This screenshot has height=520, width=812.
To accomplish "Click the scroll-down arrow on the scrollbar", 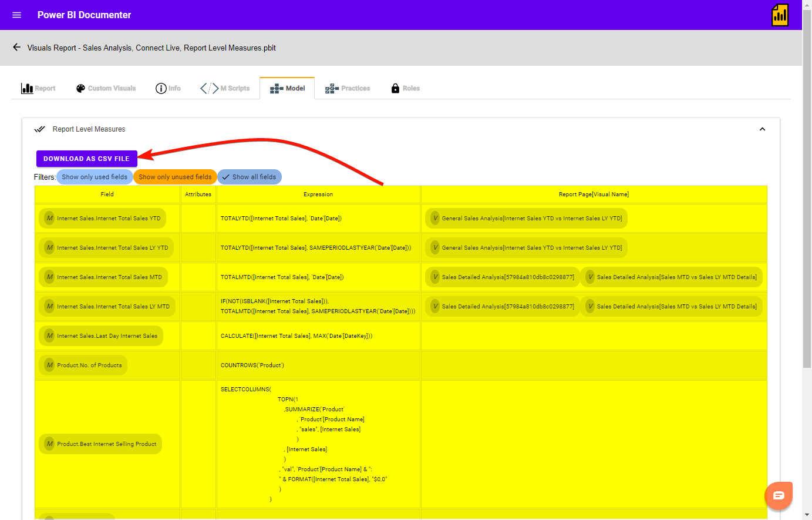I will coord(807,515).
